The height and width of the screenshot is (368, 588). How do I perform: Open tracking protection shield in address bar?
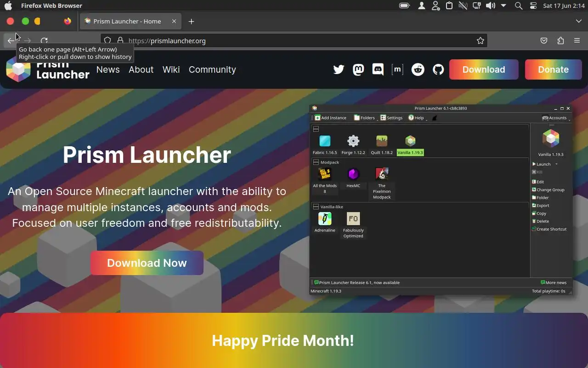coord(107,40)
